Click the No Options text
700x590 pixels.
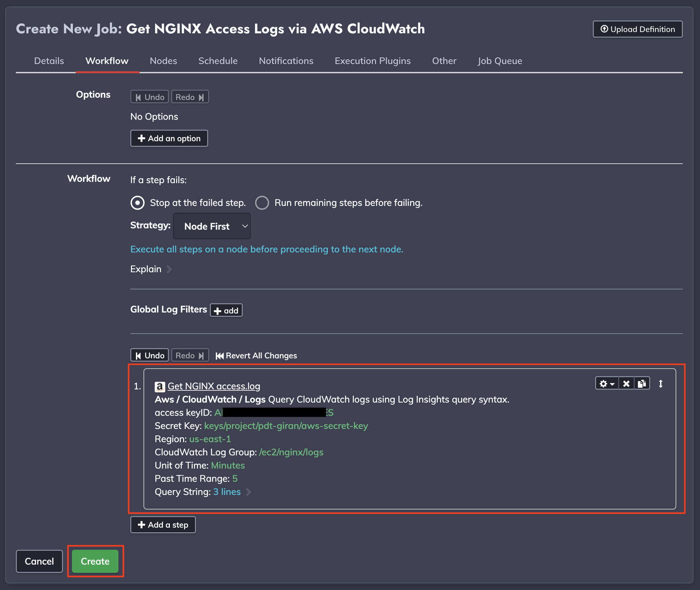click(x=154, y=116)
